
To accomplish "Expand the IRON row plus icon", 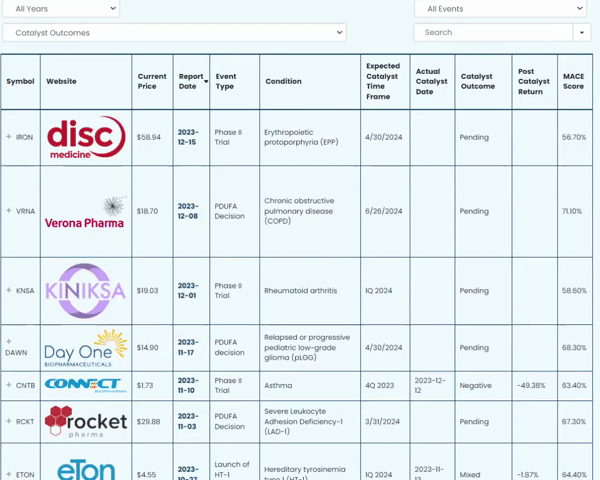I will pyautogui.click(x=9, y=136).
